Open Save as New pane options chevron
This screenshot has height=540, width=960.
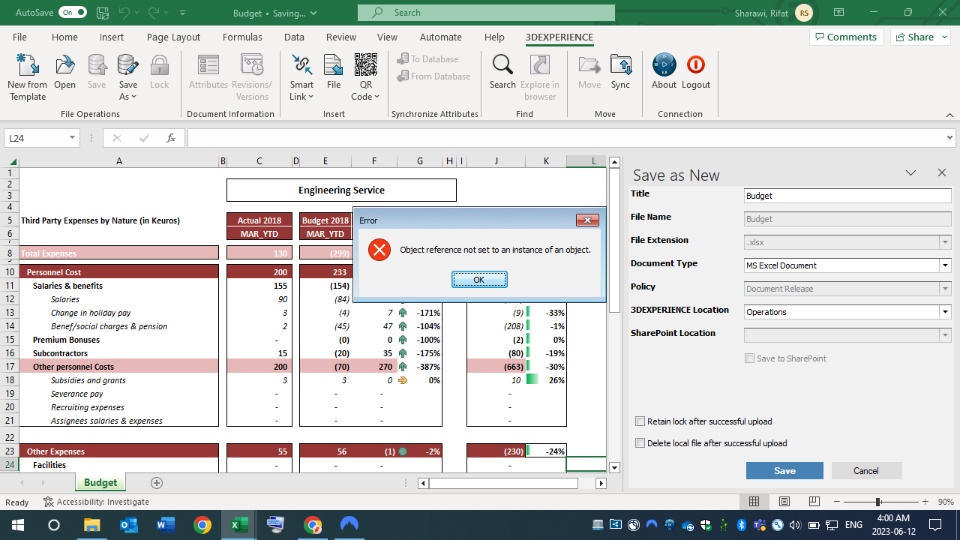coord(910,173)
